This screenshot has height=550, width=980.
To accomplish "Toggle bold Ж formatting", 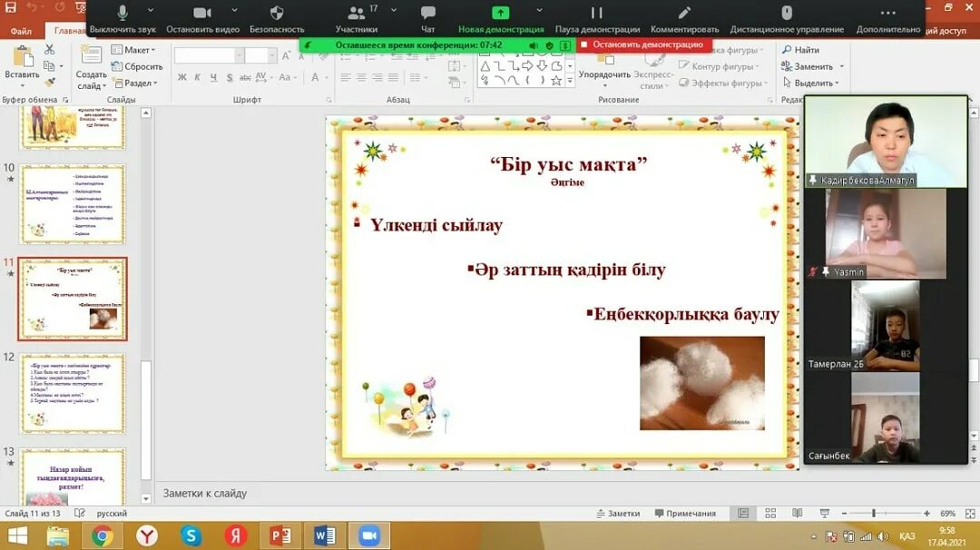I will point(181,77).
